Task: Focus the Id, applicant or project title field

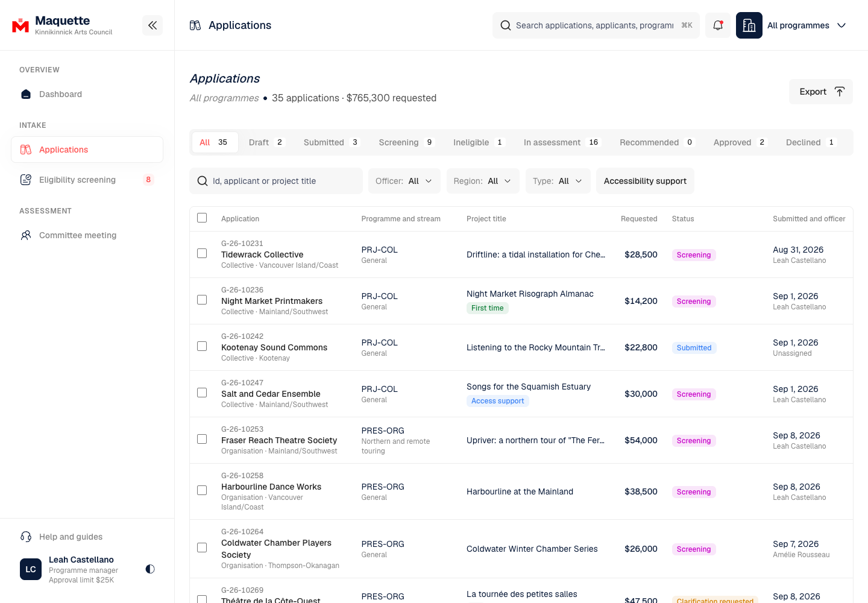Action: click(276, 181)
